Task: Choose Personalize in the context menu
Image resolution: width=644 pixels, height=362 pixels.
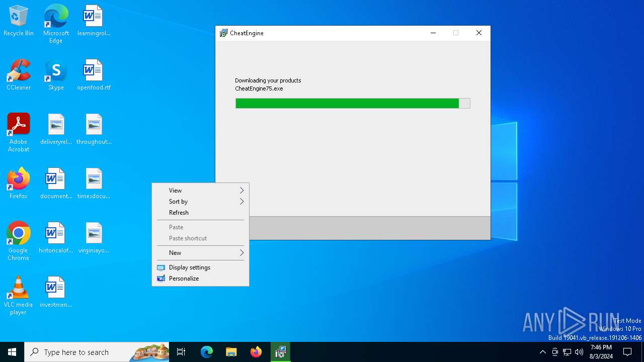Action: pyautogui.click(x=200, y=279)
